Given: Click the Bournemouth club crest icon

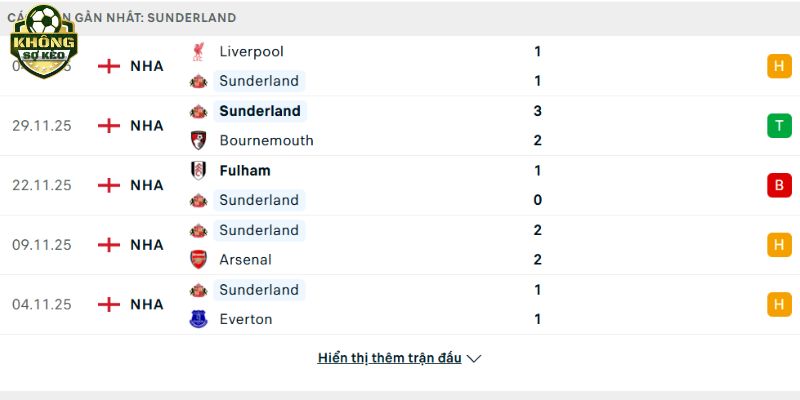Looking at the screenshot, I should (198, 140).
